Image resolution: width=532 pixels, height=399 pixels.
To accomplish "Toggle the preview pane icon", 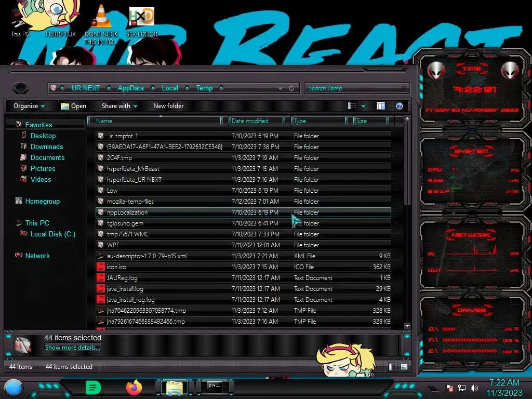I will tap(381, 106).
